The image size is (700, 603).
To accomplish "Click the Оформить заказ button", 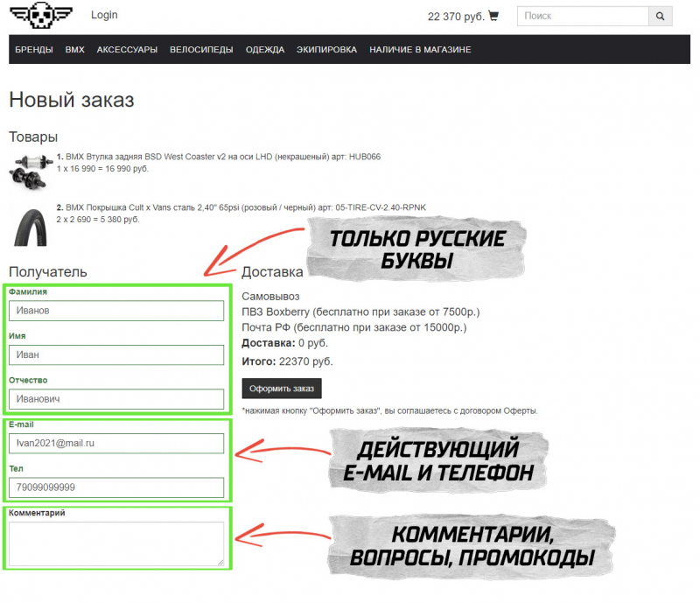I will 282,389.
